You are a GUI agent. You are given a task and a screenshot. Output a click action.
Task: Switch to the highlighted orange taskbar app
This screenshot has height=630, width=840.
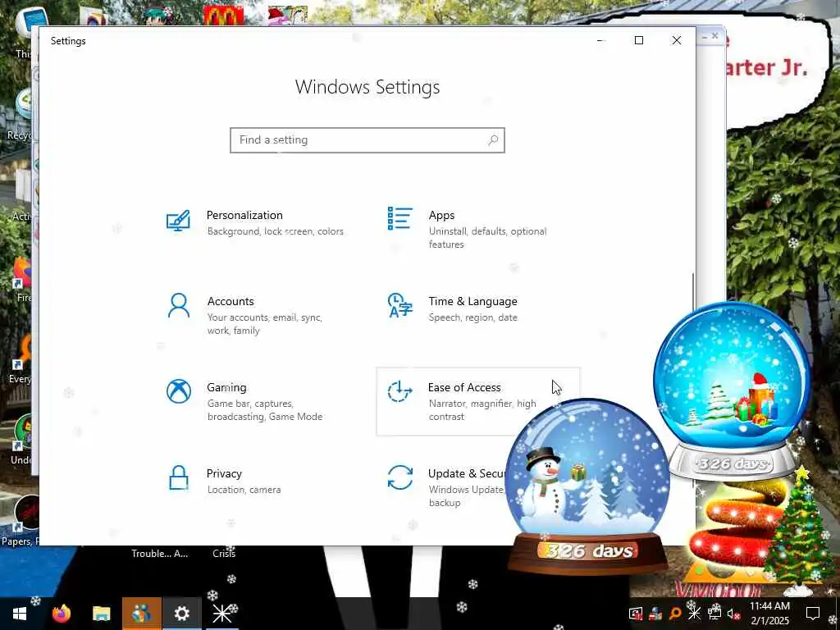141,614
